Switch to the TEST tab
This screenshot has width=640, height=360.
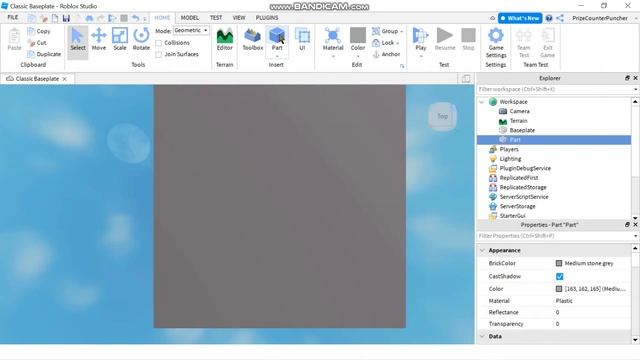tap(216, 18)
